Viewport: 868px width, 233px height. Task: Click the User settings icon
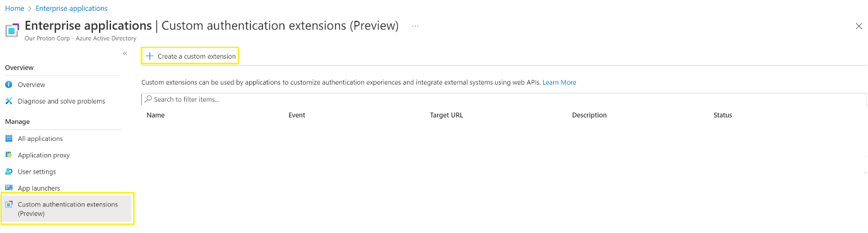[9, 171]
